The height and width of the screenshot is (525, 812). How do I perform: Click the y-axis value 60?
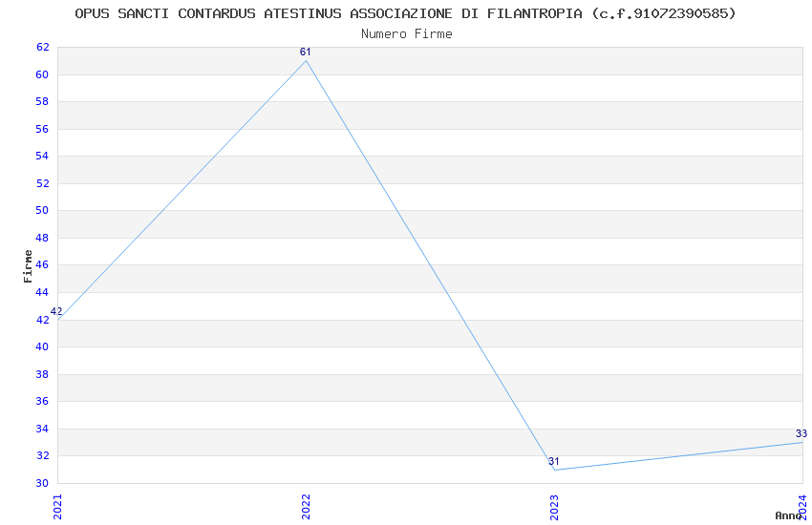point(42,74)
